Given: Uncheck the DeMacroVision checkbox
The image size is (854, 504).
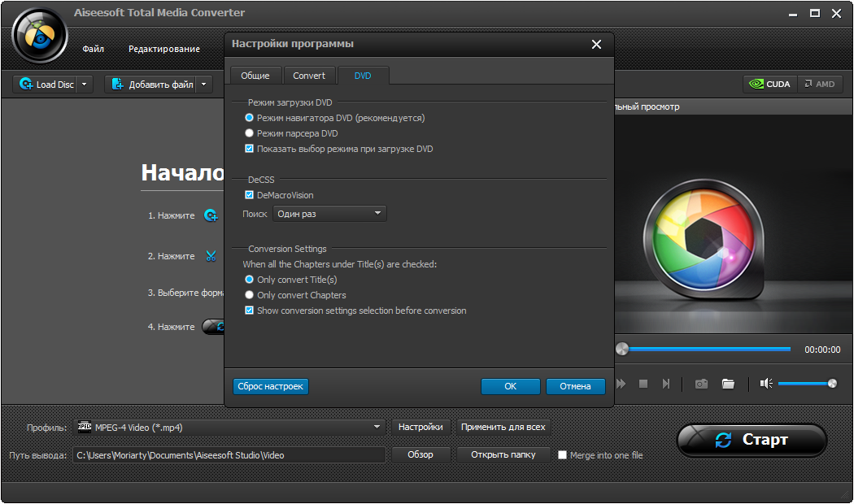Looking at the screenshot, I should 250,195.
